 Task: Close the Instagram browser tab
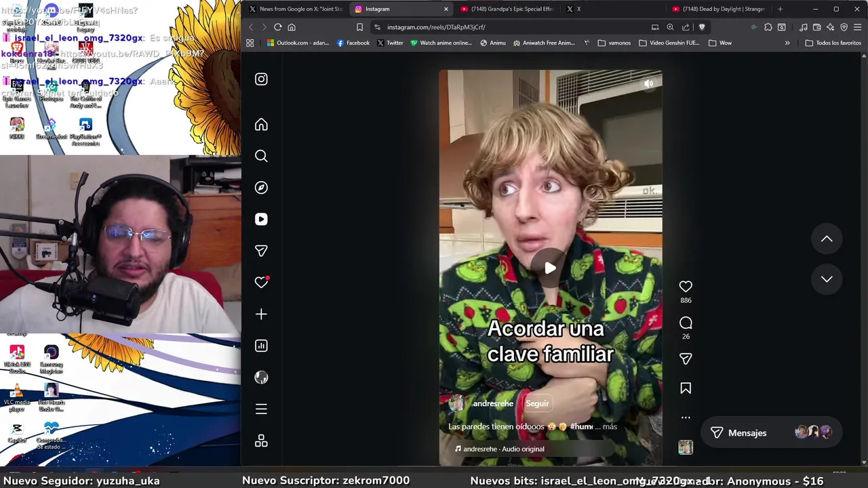click(446, 9)
